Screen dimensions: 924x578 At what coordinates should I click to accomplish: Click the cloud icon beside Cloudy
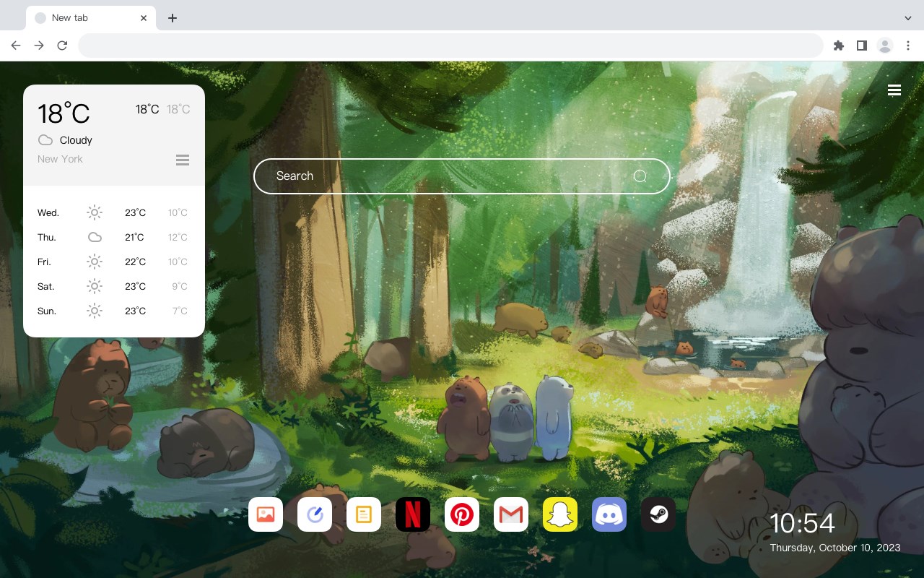click(x=45, y=140)
